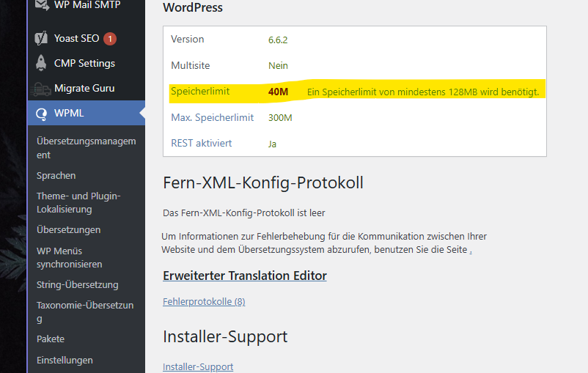Click the Version label

click(188, 39)
